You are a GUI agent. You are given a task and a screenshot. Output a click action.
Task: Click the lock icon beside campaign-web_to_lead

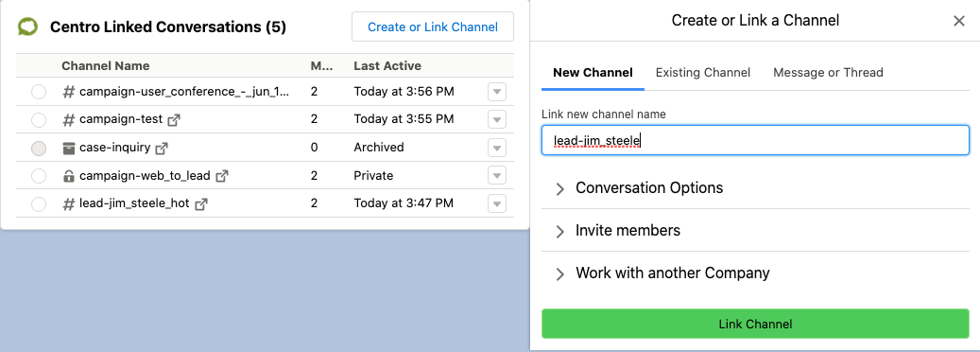pos(69,176)
